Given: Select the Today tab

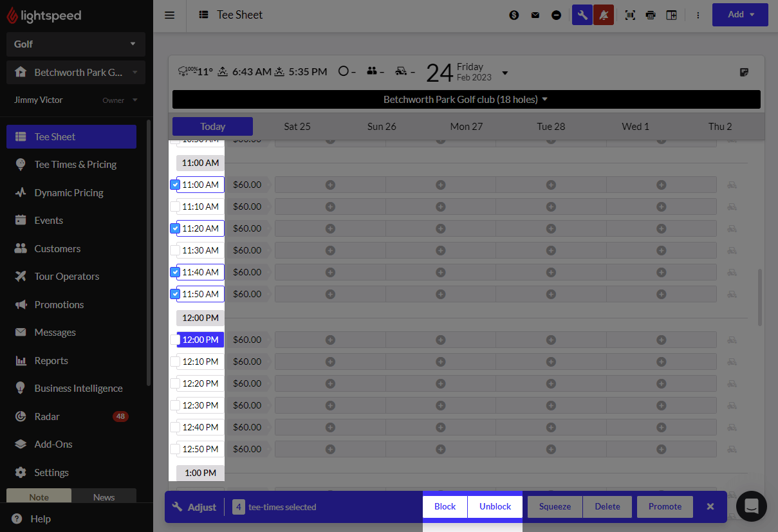Looking at the screenshot, I should (212, 127).
